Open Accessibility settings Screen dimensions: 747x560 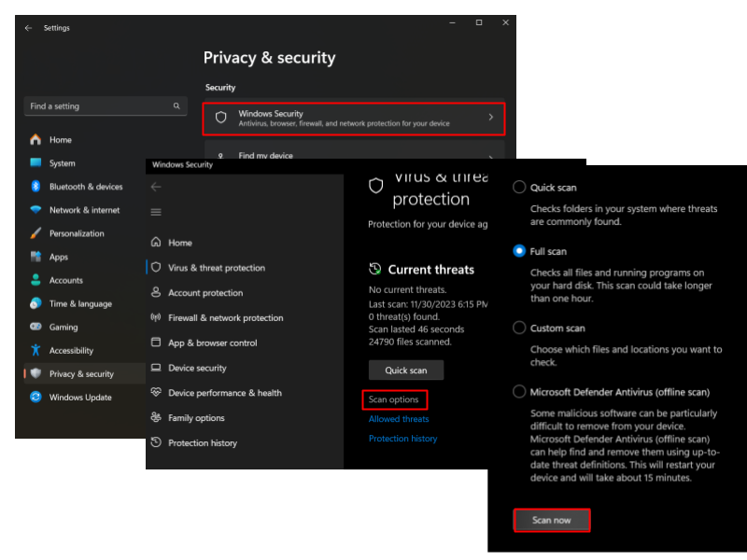coord(71,351)
